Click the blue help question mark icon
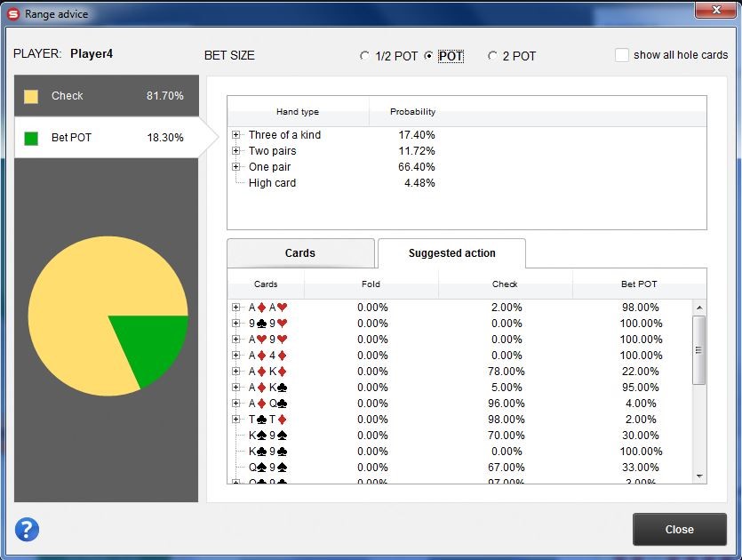Viewport: 742px width, 560px height. tap(28, 529)
